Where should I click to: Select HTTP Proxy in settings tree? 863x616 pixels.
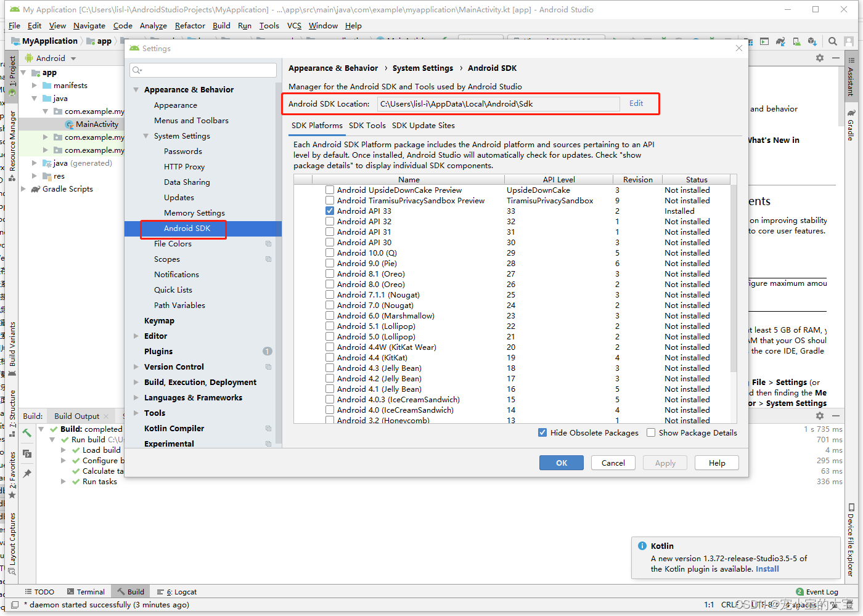(184, 167)
